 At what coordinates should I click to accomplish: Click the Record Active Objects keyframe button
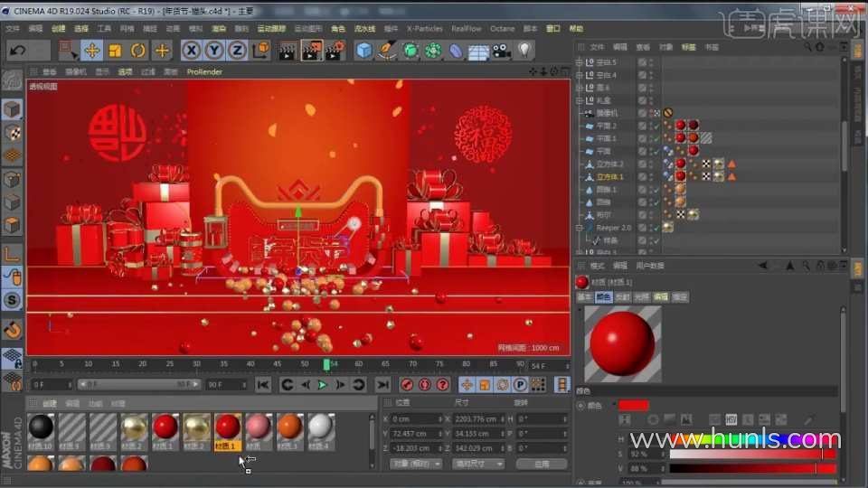pos(408,385)
